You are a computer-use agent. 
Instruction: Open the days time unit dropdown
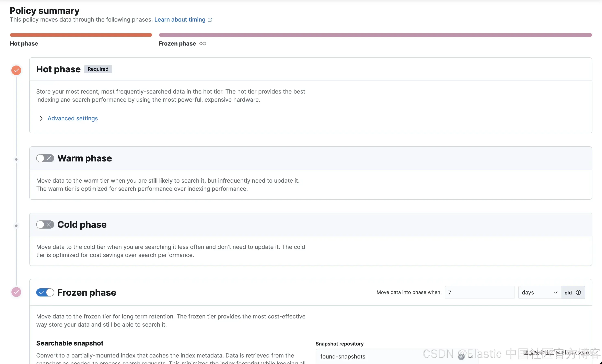(x=539, y=292)
